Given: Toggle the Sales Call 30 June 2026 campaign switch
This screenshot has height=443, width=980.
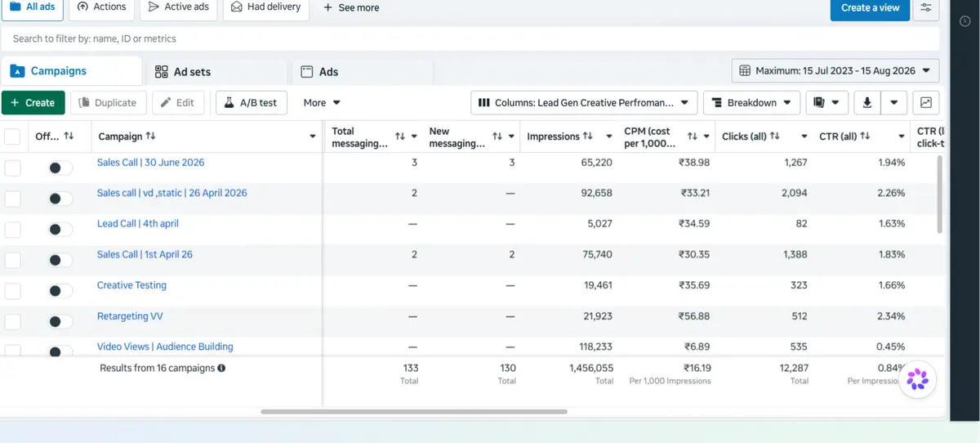Looking at the screenshot, I should 60,168.
